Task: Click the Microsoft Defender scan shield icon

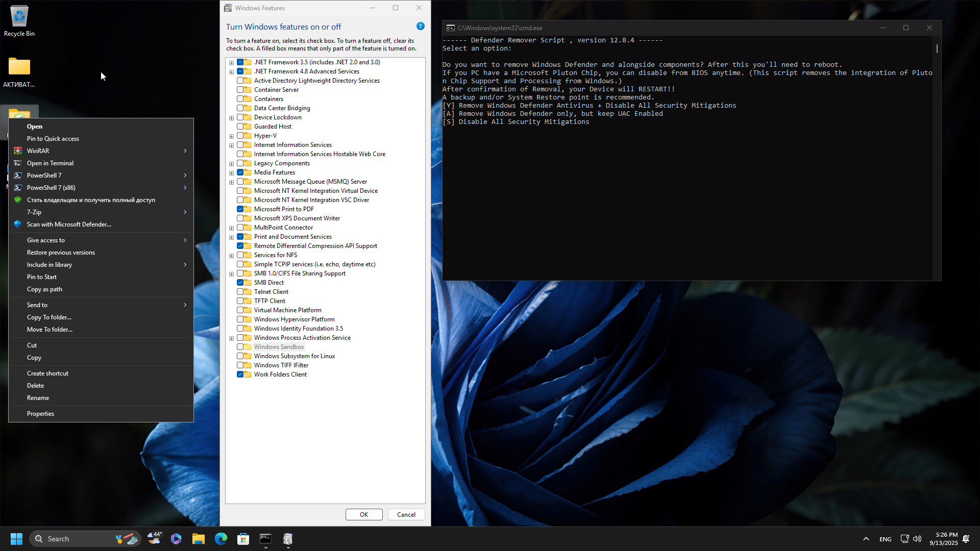Action: point(18,224)
